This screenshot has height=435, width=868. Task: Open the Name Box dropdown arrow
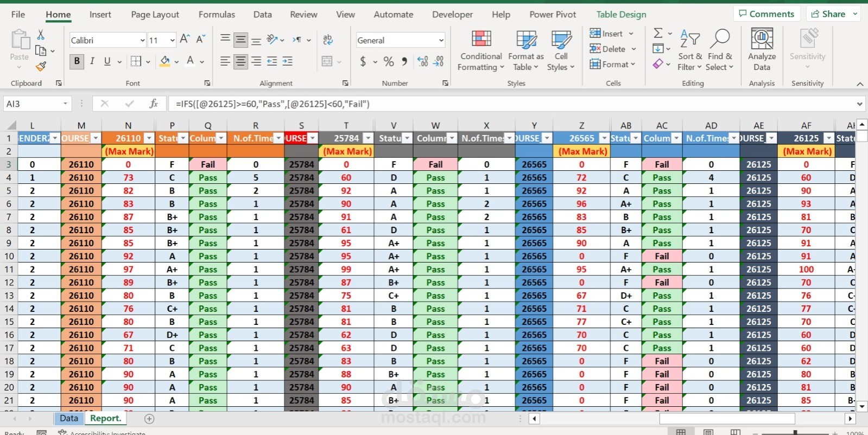click(x=65, y=104)
